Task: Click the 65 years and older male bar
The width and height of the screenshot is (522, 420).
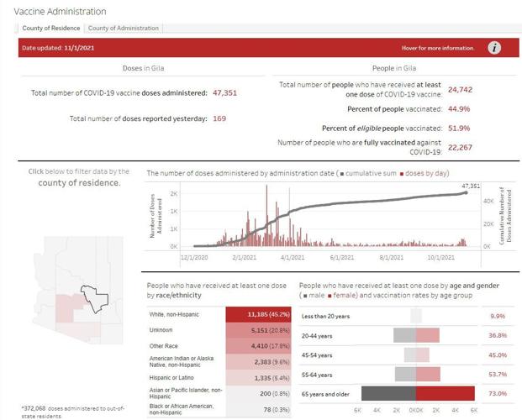Action: click(388, 393)
